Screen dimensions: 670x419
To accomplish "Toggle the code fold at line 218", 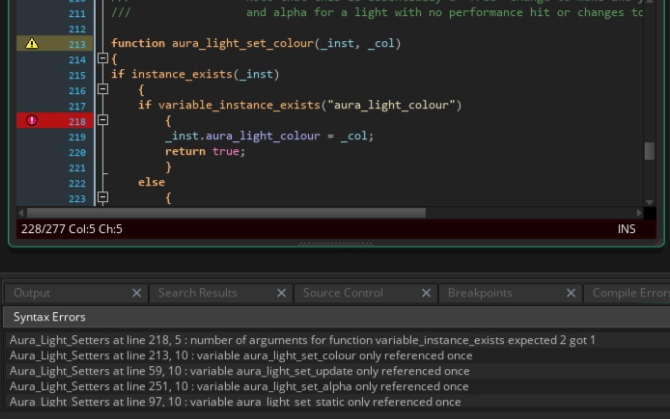I will tap(102, 120).
